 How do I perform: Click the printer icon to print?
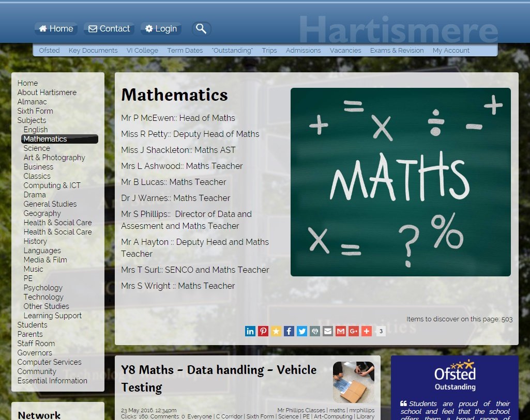(315, 331)
